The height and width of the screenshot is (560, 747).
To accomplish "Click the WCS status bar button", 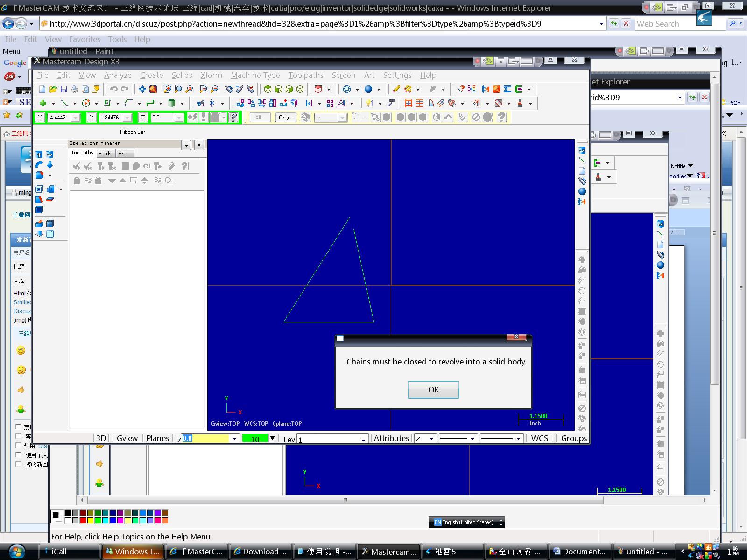I will [540, 438].
